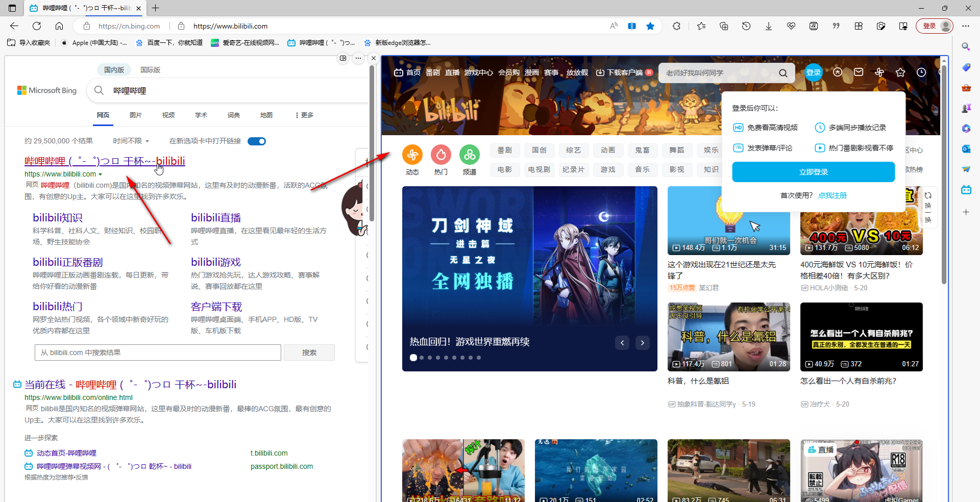The width and height of the screenshot is (980, 502).
Task: Open 400元海鲜饭 VS 10元 video thumbnail
Action: tap(861, 220)
